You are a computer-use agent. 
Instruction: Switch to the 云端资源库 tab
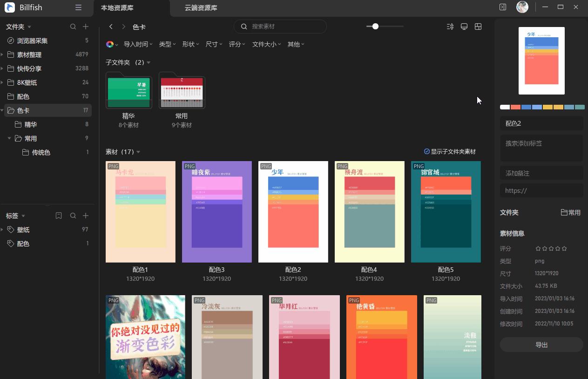pos(200,8)
